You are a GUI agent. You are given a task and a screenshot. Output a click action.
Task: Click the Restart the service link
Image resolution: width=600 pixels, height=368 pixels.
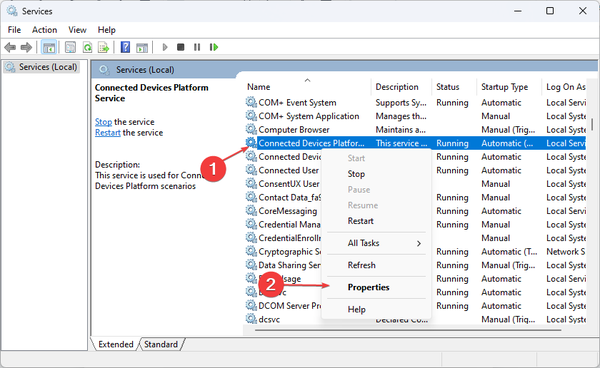coord(108,133)
